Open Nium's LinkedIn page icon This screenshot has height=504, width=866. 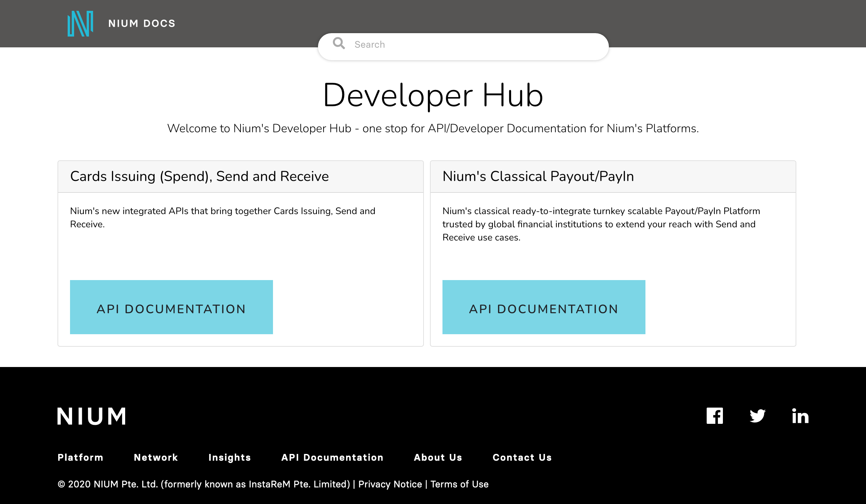coord(800,416)
